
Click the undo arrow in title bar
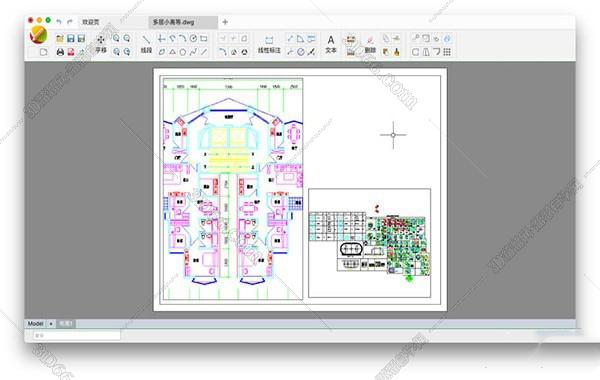(x=59, y=22)
